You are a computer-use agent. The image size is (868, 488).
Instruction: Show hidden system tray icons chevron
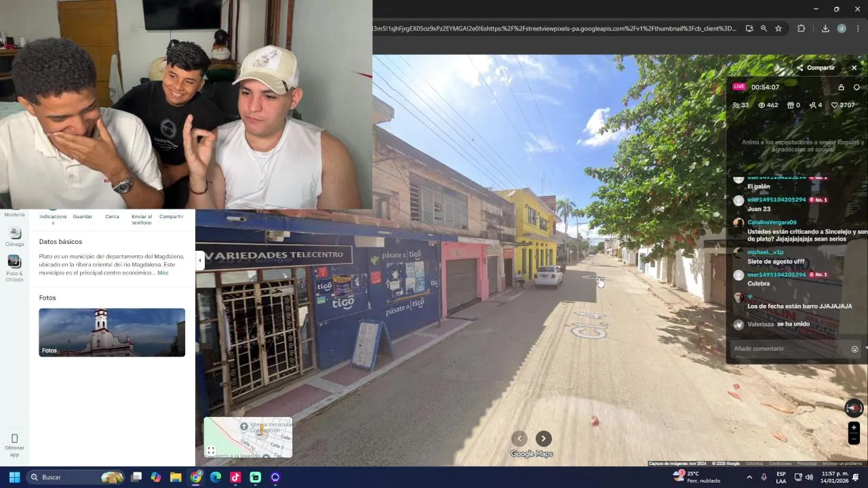(749, 477)
